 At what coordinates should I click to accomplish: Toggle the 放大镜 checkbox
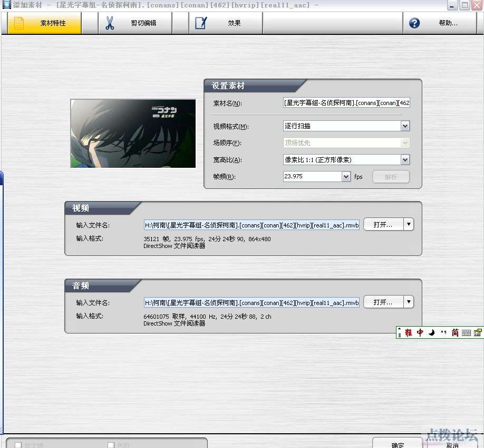point(18,445)
